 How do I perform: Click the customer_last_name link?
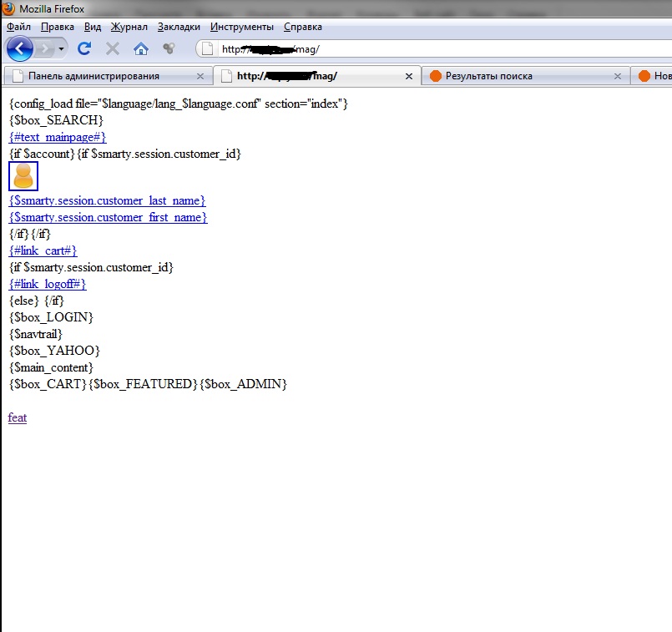(x=107, y=200)
